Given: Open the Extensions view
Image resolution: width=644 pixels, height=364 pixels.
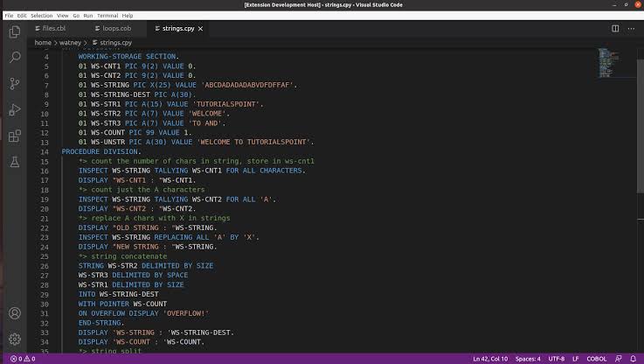Looking at the screenshot, I should (x=15, y=136).
